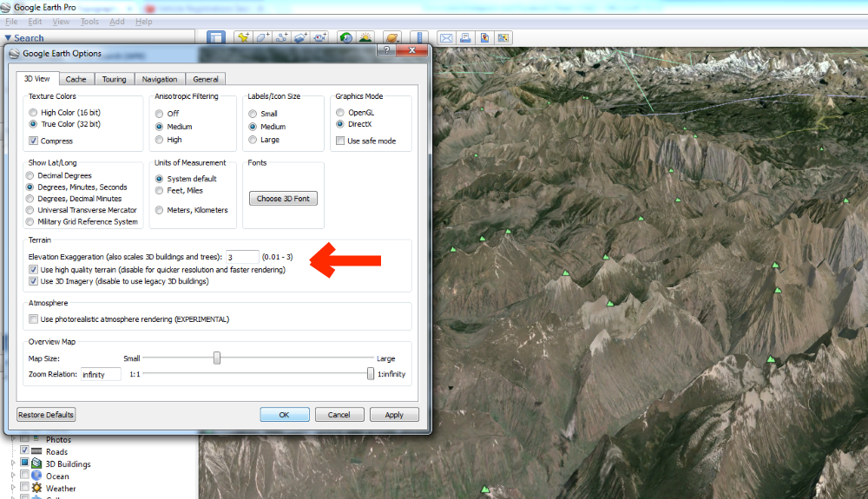Image resolution: width=868 pixels, height=499 pixels.
Task: Click the Add Path toolbar icon
Action: [x=281, y=37]
